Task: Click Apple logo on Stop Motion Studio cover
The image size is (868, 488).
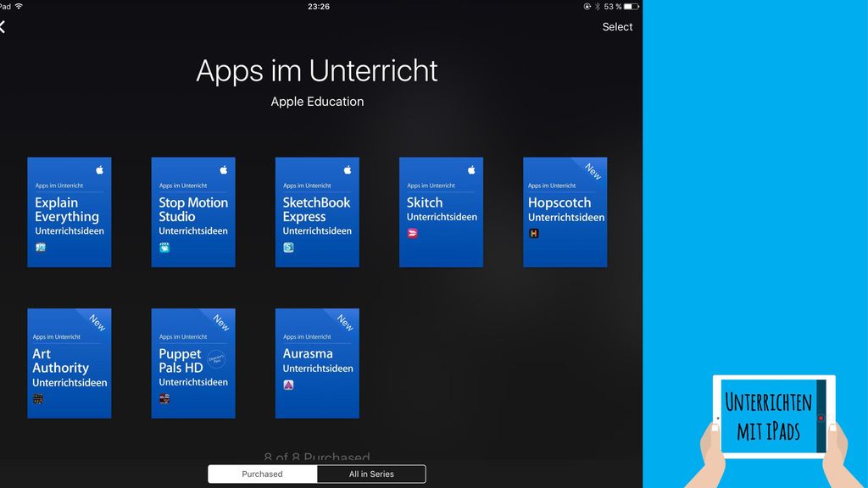Action: click(224, 169)
